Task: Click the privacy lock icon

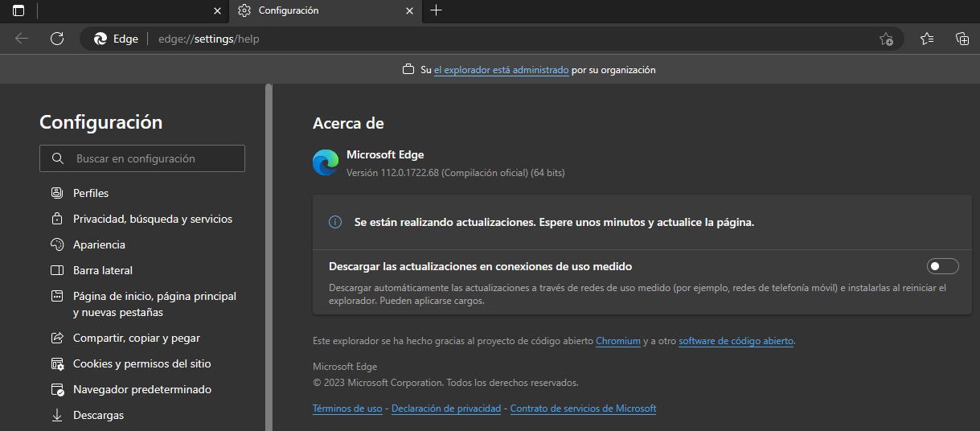Action: (57, 219)
